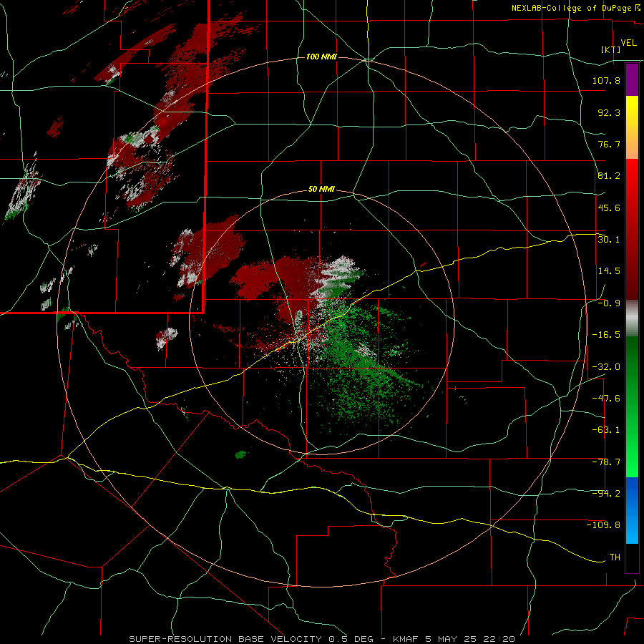Click the purple segment of the color bar
This screenshot has width=644, height=644.
(632, 79)
